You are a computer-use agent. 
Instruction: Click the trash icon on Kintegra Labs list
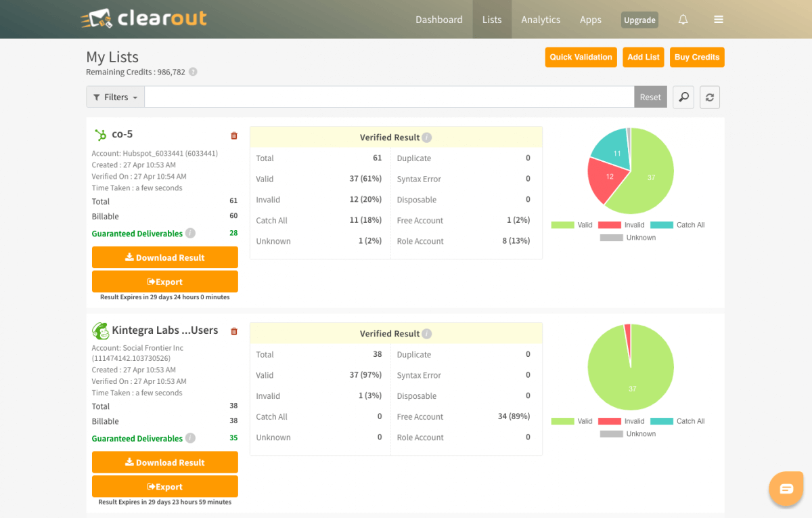[x=233, y=331]
